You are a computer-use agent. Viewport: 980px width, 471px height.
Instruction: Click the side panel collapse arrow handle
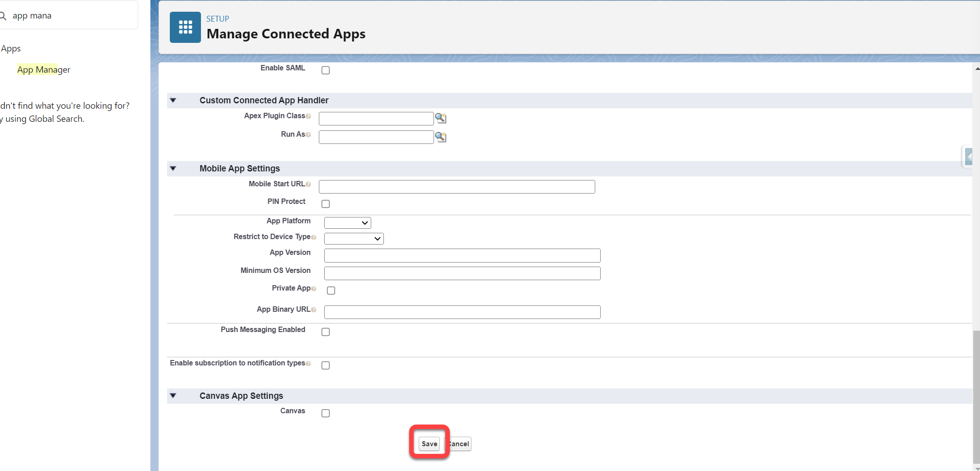[x=968, y=157]
